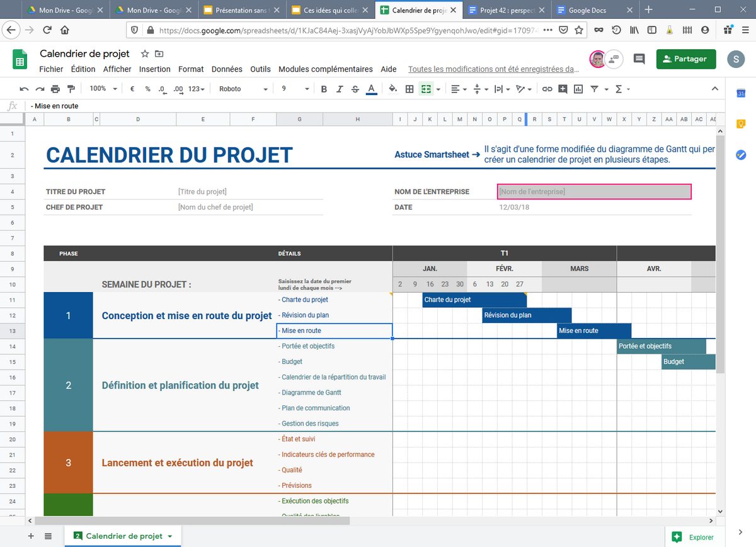Apply percent number format
Screen dimensions: 756x547
[x=147, y=89]
